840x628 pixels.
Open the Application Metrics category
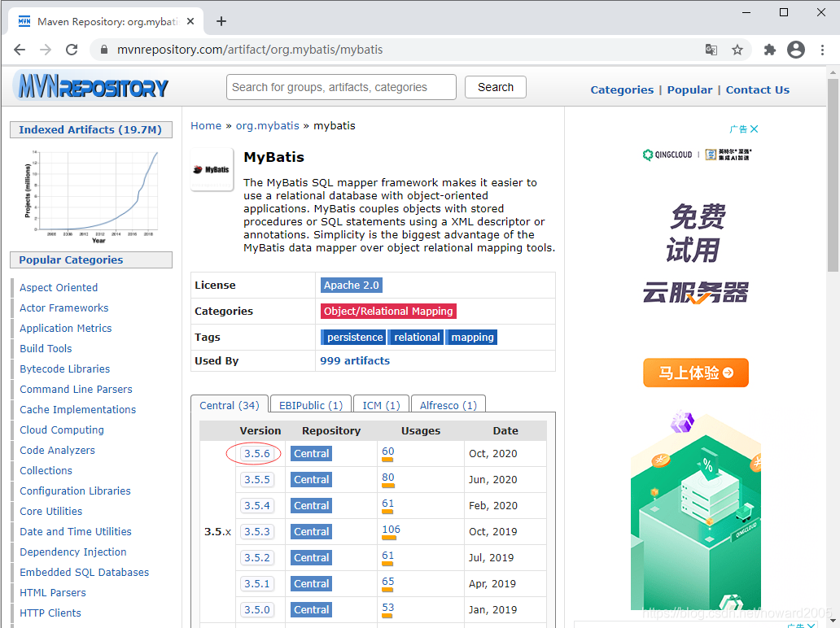pos(66,328)
